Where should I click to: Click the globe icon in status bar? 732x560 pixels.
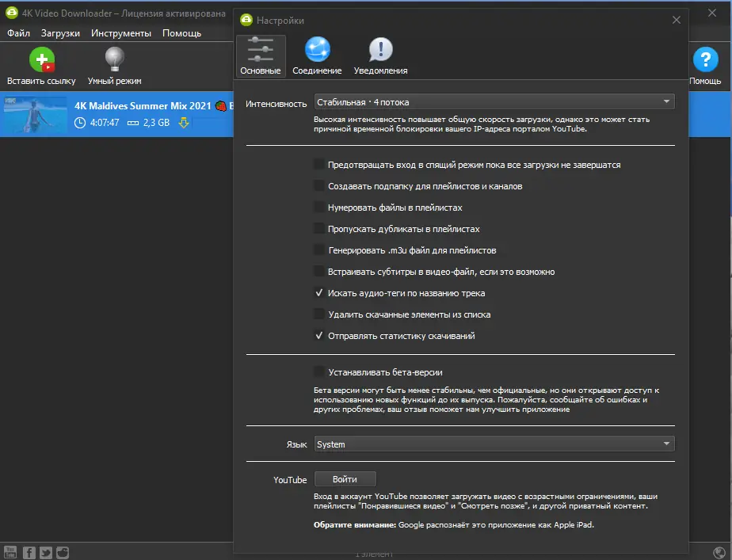tap(719, 553)
